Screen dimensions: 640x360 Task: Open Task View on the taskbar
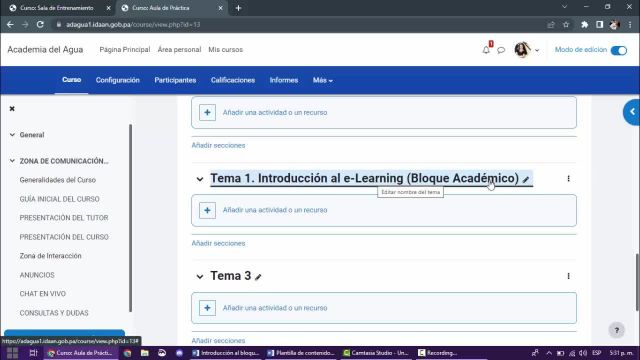click(33, 353)
